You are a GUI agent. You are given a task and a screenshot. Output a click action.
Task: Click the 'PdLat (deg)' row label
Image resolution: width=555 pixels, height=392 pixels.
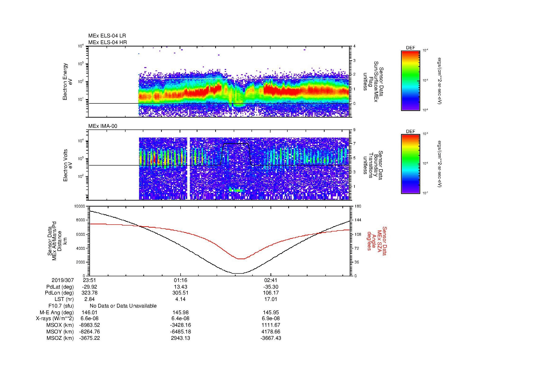click(x=60, y=287)
